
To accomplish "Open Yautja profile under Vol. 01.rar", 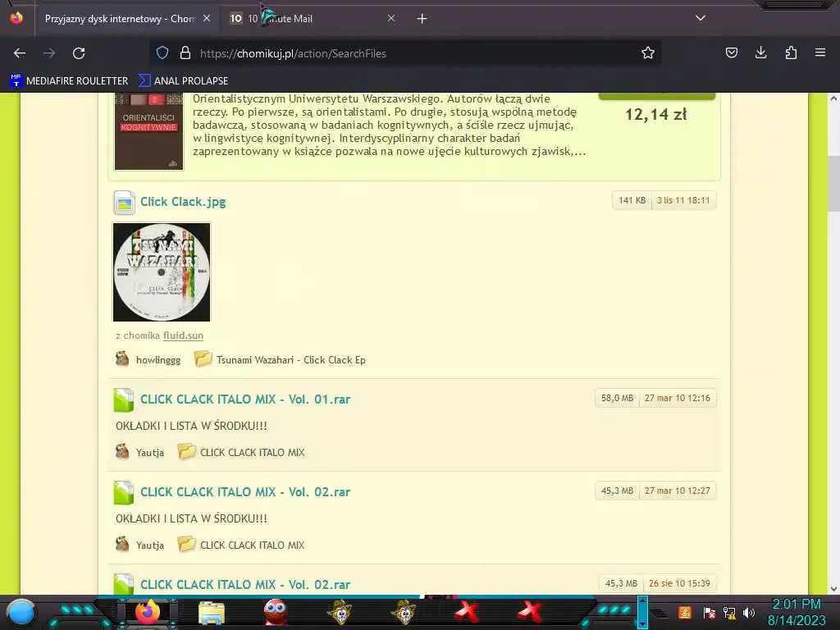I will click(150, 453).
